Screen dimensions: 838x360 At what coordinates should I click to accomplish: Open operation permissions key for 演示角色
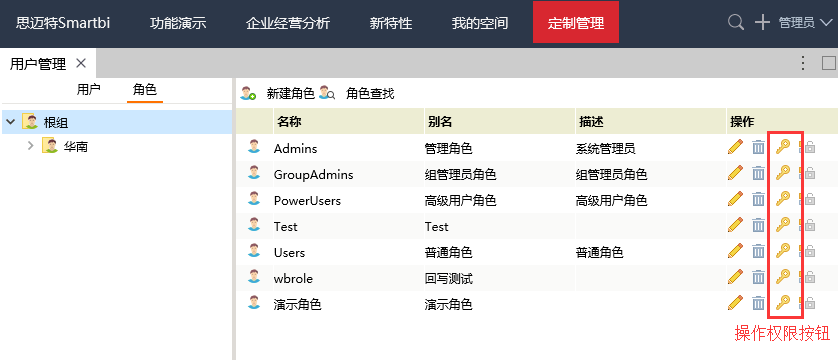pyautogui.click(x=782, y=303)
